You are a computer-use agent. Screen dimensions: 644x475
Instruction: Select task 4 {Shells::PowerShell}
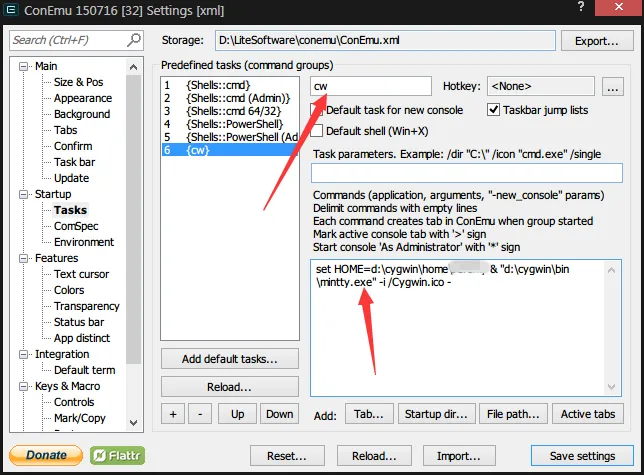pyautogui.click(x=230, y=124)
